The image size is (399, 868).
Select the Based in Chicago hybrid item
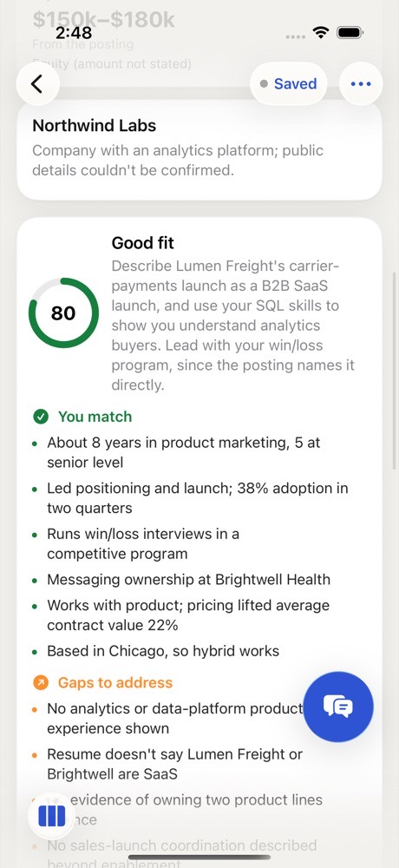point(163,651)
